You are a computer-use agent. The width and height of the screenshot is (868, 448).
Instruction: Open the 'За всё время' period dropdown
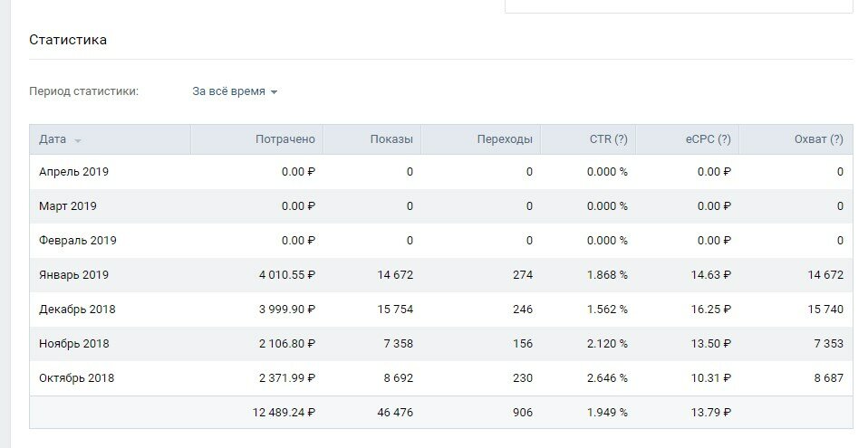tap(234, 91)
